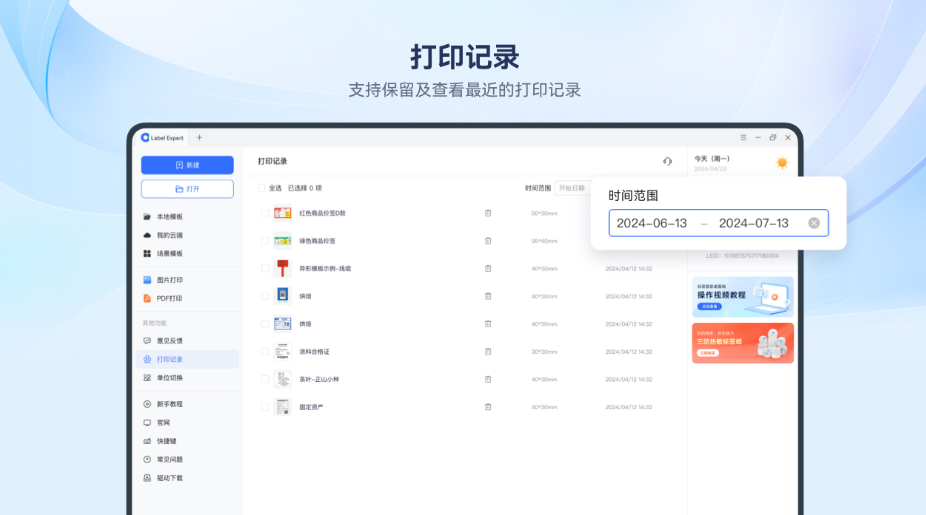Click the 30*30mm size of 涂料合格证
The image size is (926, 515).
(544, 351)
